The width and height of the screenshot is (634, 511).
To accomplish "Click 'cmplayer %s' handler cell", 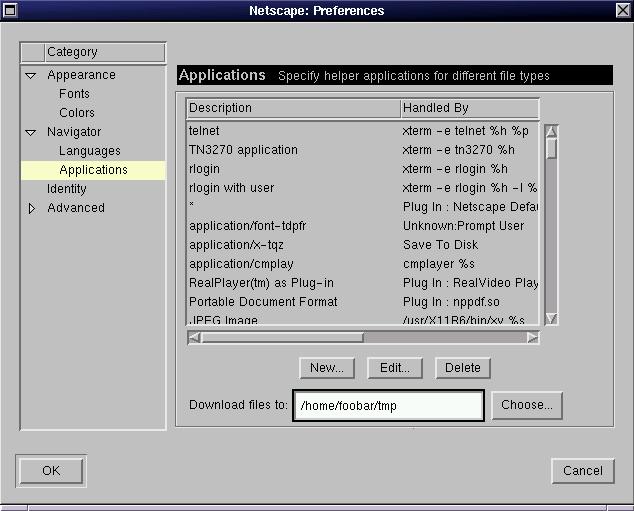I will click(439, 264).
